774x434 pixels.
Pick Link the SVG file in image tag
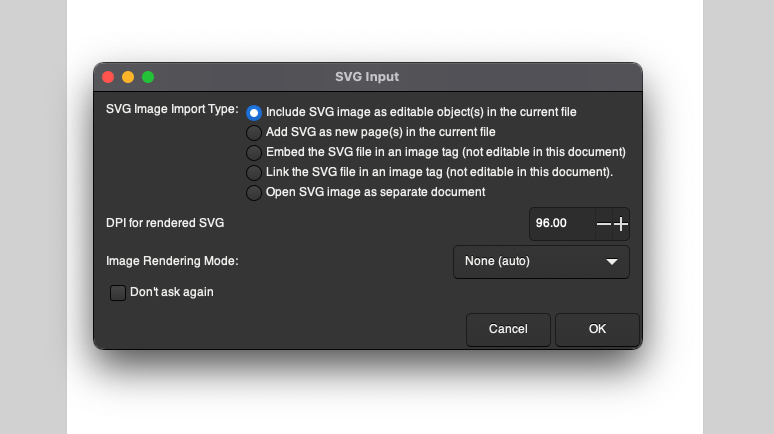click(x=254, y=172)
